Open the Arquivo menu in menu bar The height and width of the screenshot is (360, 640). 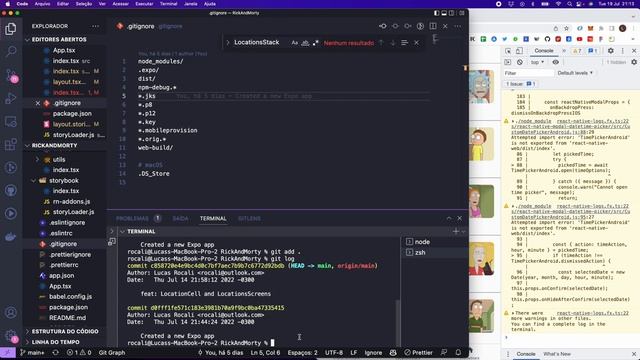[42, 4]
